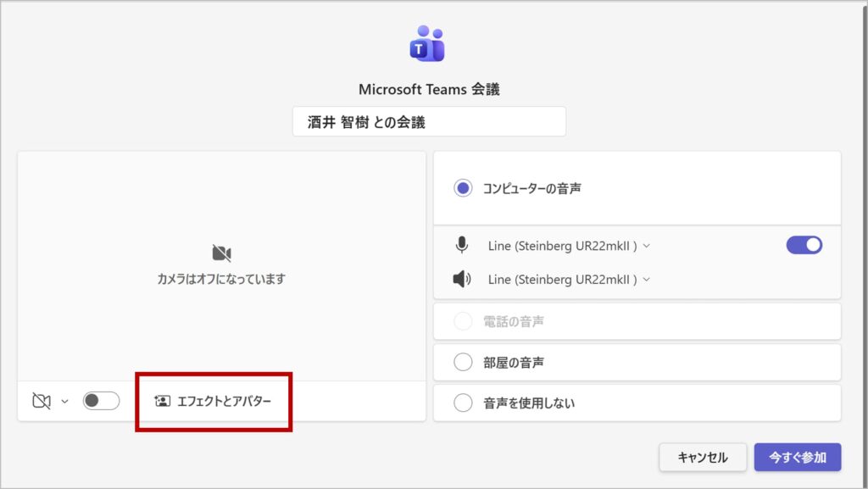Click the Microsoft Teams logo icon
Viewport: 868px width, 489px height.
click(427, 45)
